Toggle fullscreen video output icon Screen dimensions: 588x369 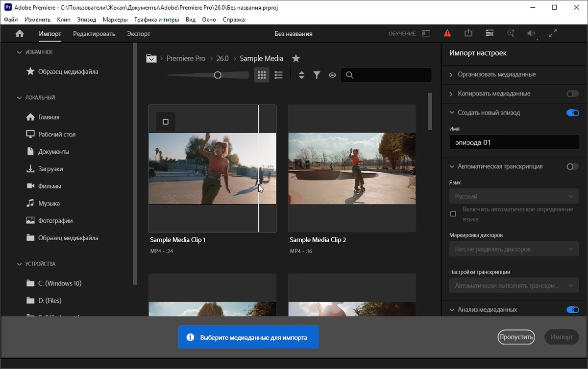click(553, 33)
